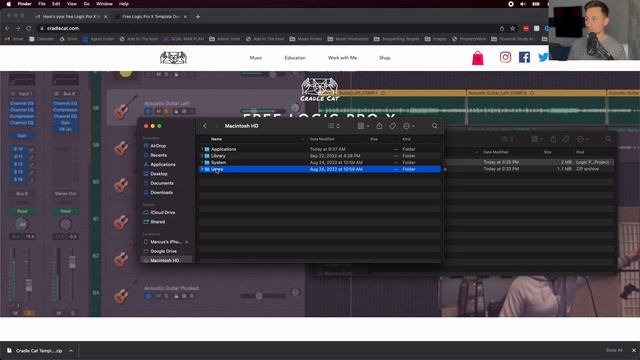Open the Music Promo bookmarks folder
The image size is (640, 360).
coord(306,39)
